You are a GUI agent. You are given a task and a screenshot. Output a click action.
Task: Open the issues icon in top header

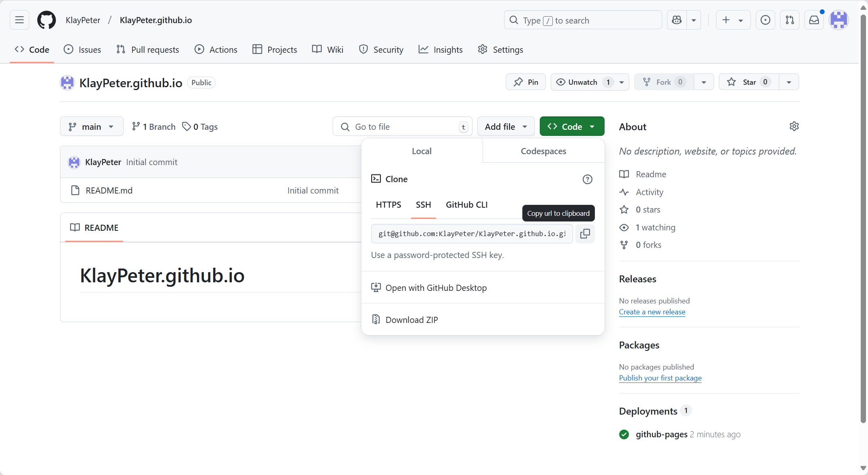tap(765, 20)
